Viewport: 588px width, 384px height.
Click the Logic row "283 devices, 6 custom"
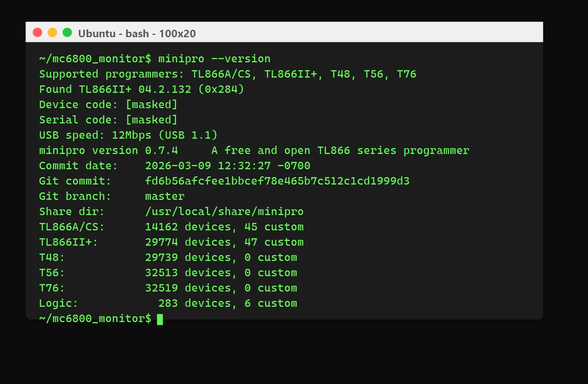(228, 303)
